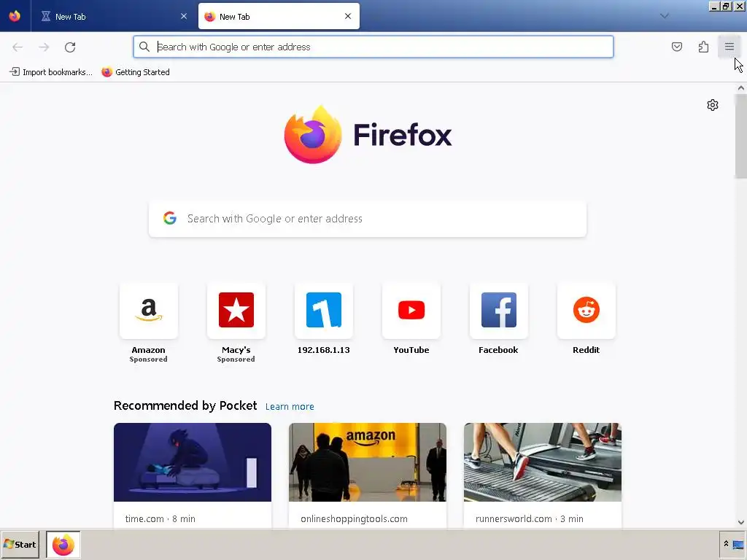Open the Windows Start menu
This screenshot has width=747, height=560.
(20, 545)
